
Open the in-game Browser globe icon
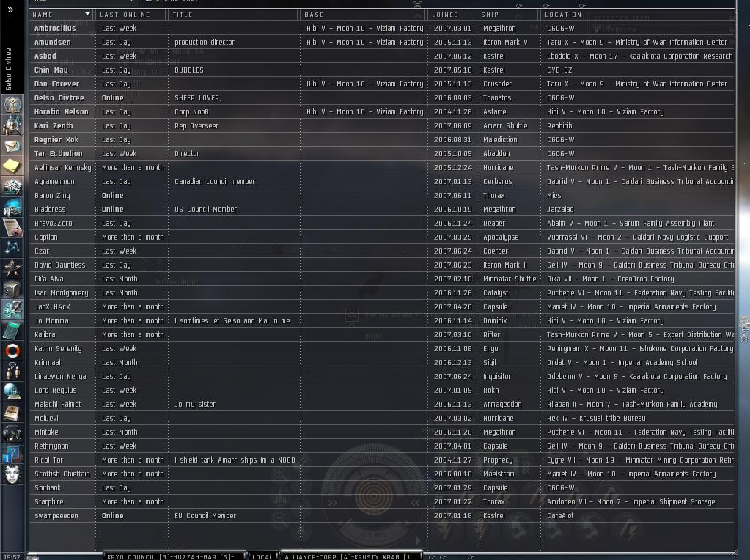(x=12, y=392)
